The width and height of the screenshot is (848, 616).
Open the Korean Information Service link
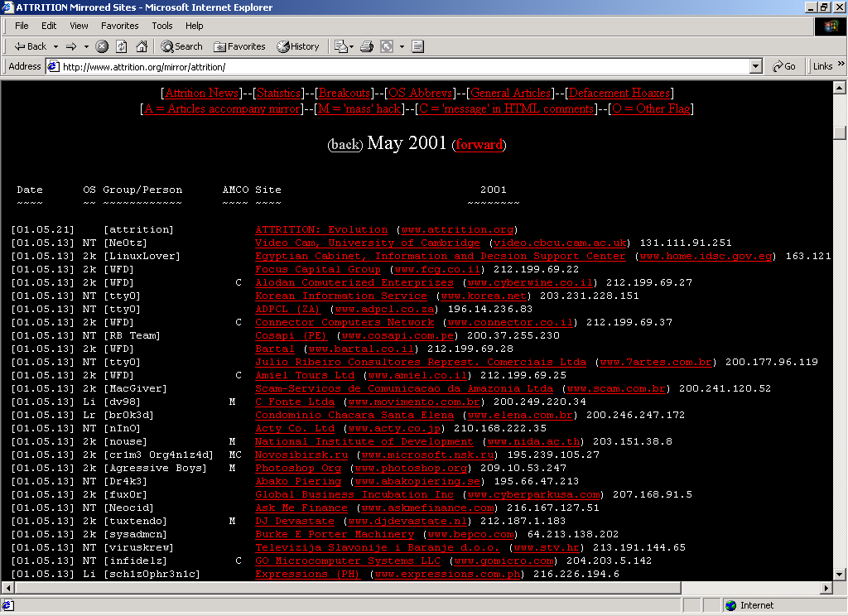(340, 296)
